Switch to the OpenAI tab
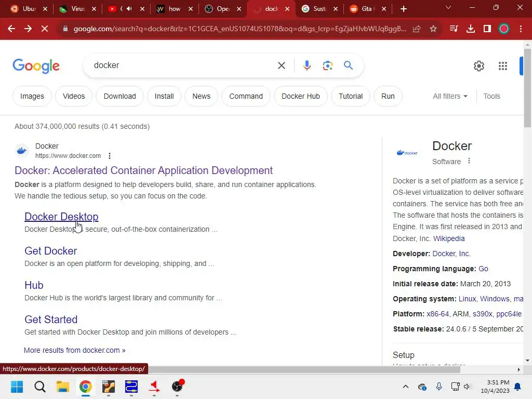This screenshot has width=532, height=399. (222, 9)
